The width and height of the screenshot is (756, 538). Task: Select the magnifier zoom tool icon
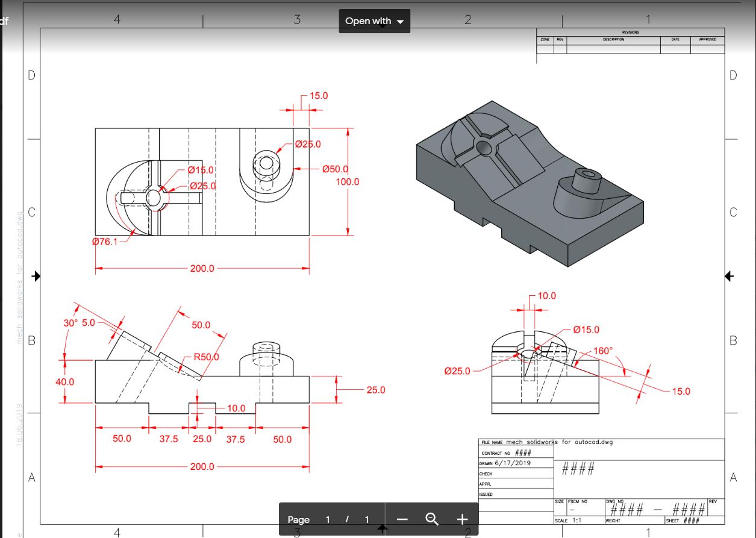click(431, 518)
